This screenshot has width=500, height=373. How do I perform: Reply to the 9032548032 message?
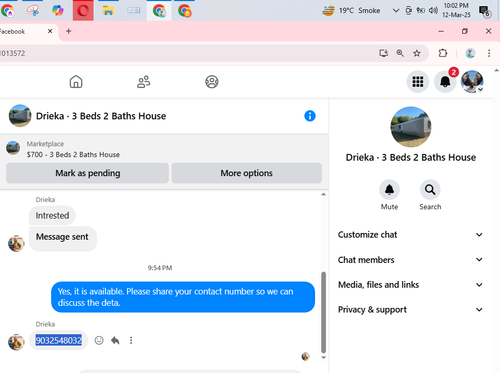coord(115,340)
